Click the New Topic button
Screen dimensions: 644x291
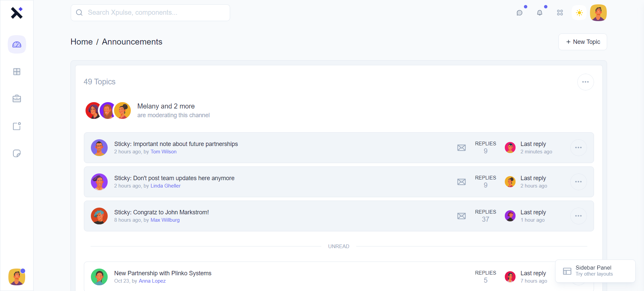point(583,42)
